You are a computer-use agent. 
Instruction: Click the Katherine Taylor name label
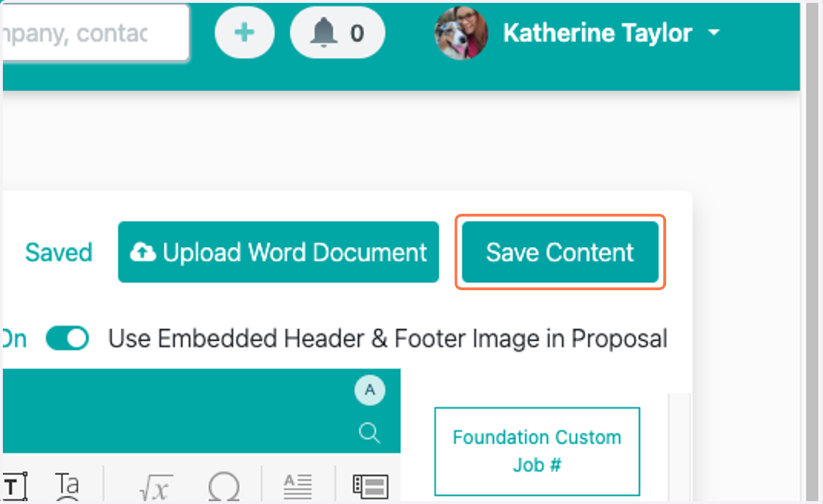(x=597, y=33)
